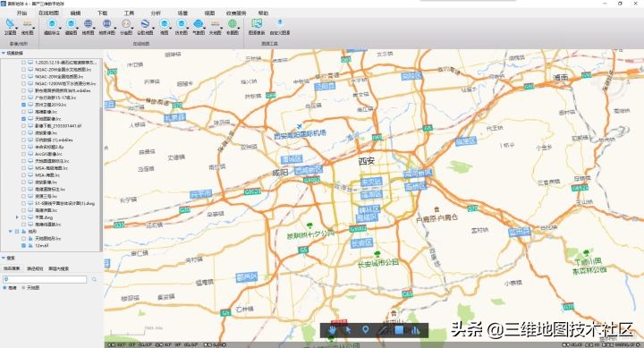This screenshot has height=348, width=644.
Task: Select the 天地图 radio button under search
Action: (x=23, y=287)
